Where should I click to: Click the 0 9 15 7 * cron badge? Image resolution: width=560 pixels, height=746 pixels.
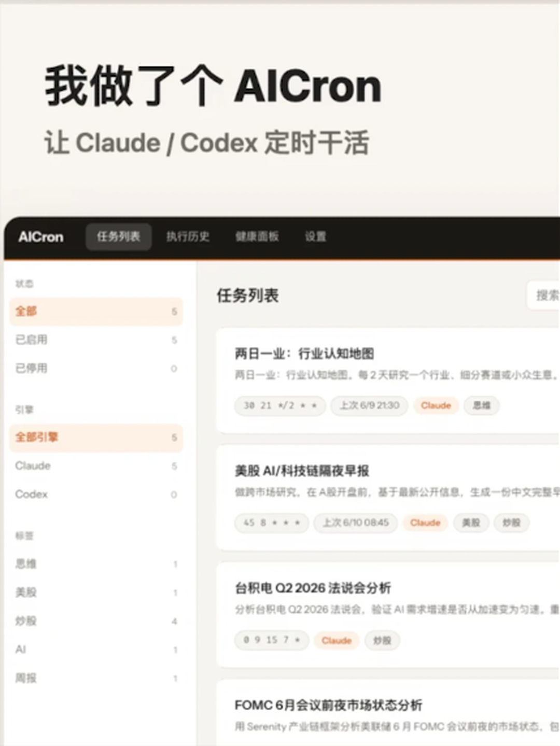click(x=272, y=640)
